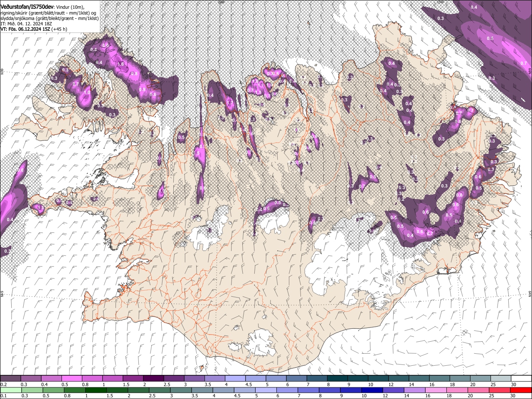The width and height of the screenshot is (532, 399).
Task: Click the '3.5' label on the upper legend row
Action: pos(207,384)
